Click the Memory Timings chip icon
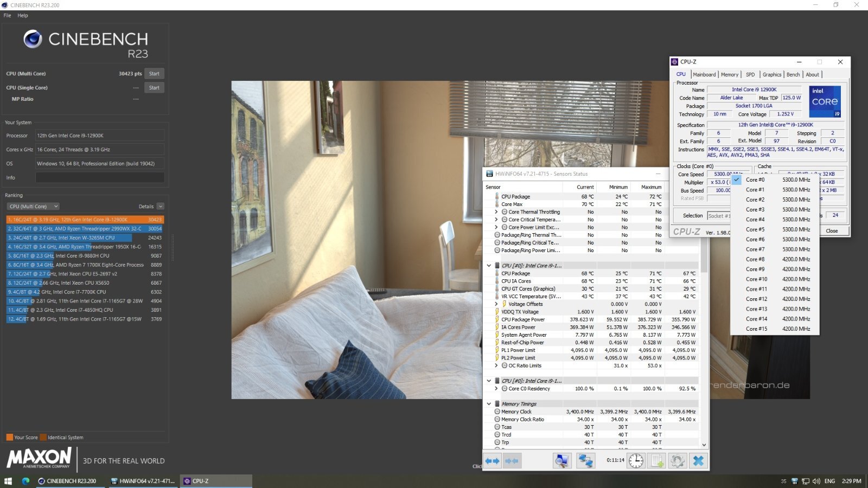 [497, 403]
